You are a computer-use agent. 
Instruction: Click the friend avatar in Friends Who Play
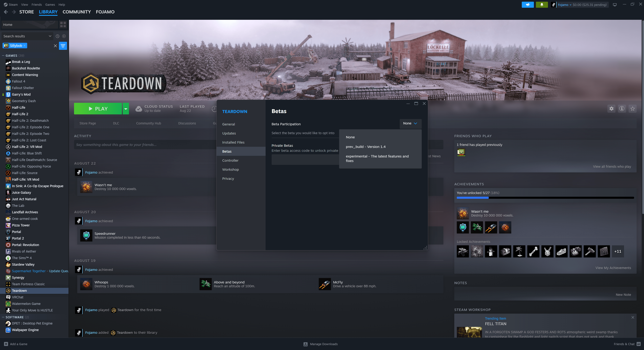(x=461, y=152)
